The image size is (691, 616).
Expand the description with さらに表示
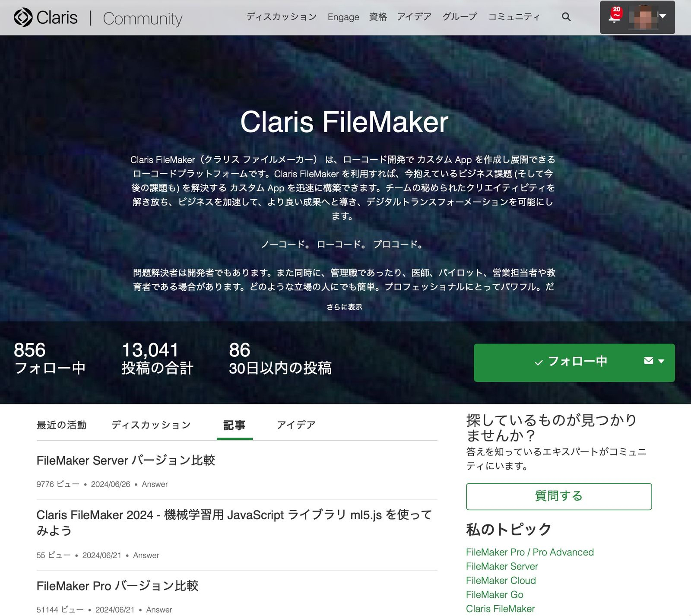345,307
